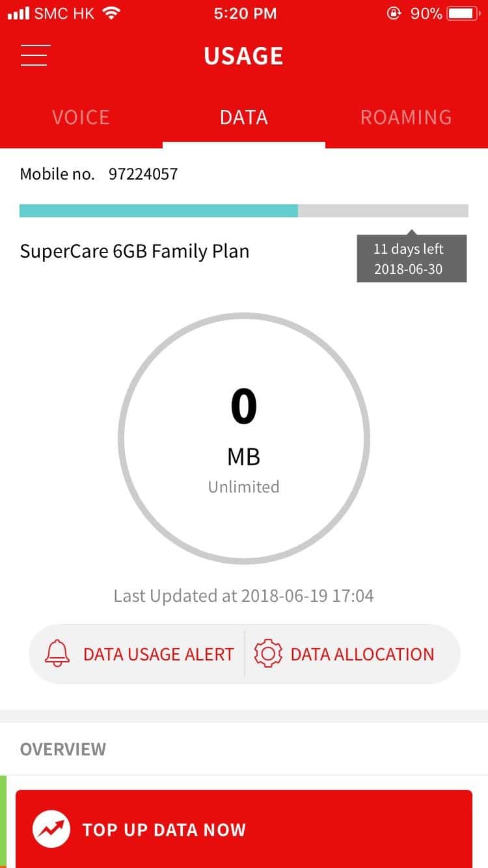Viewport: 488px width, 868px height.
Task: Tap the gear icon for data allocation
Action: [x=267, y=654]
